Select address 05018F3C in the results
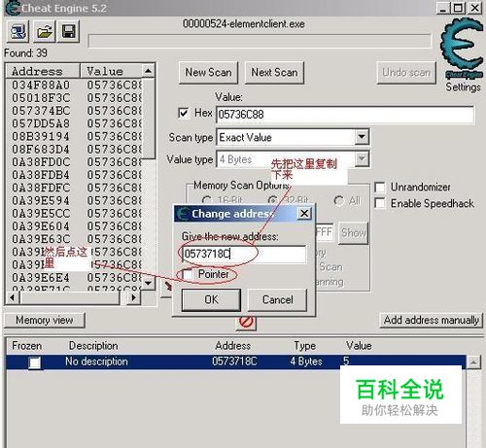The image size is (486, 448). (41, 98)
